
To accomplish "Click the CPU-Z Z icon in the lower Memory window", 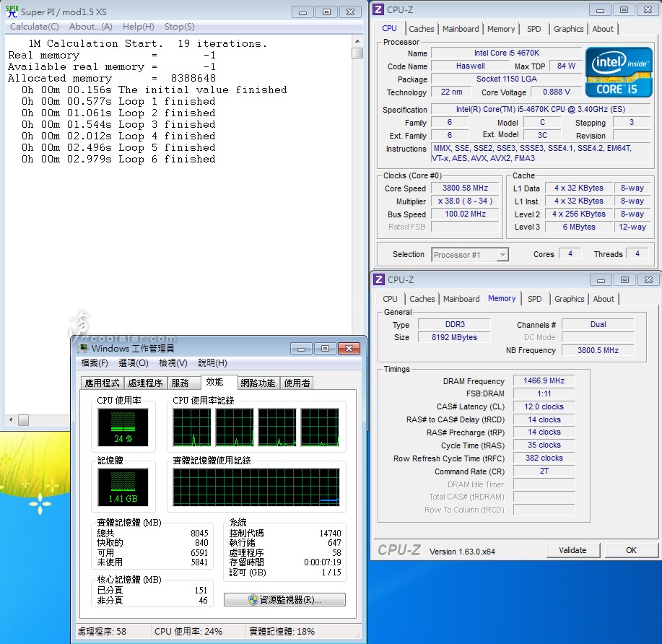I will coord(379,279).
